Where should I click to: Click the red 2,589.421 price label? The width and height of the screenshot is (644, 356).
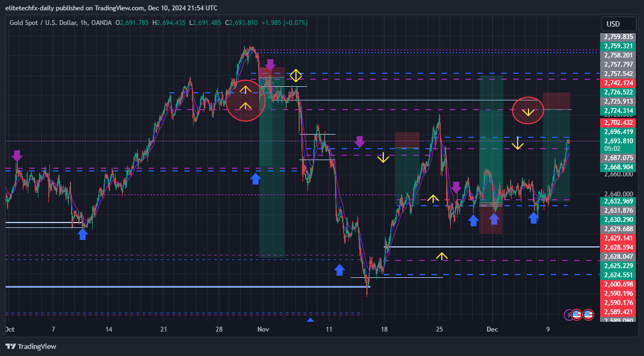point(618,311)
